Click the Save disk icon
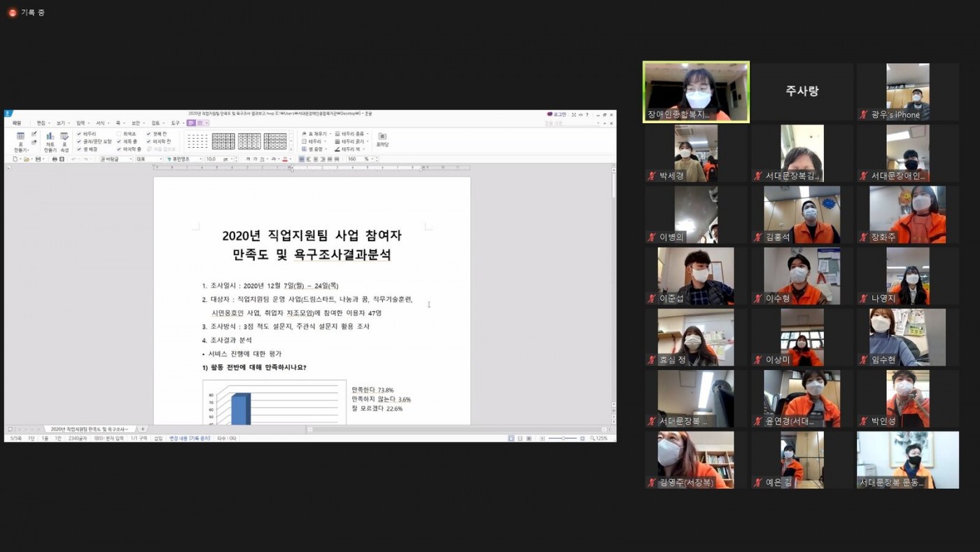 pos(38,159)
